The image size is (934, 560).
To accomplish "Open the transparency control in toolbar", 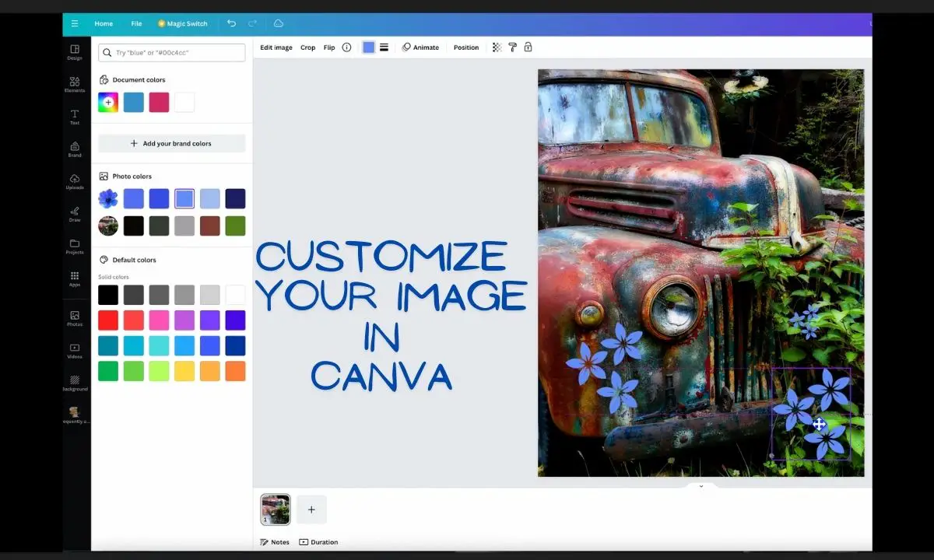I will (497, 47).
